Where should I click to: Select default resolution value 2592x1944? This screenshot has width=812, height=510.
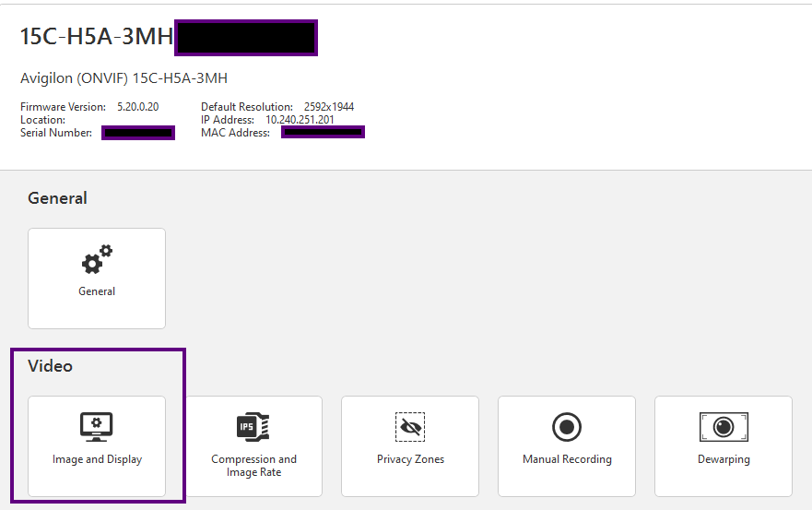(329, 107)
